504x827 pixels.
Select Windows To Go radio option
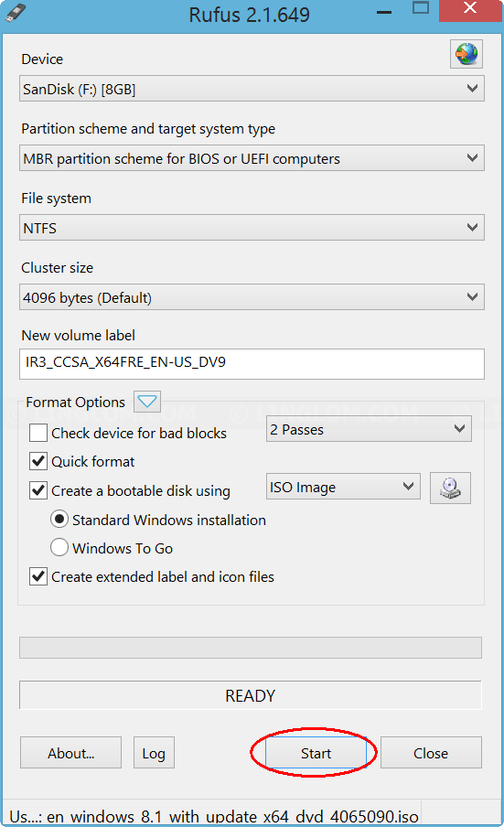59,547
